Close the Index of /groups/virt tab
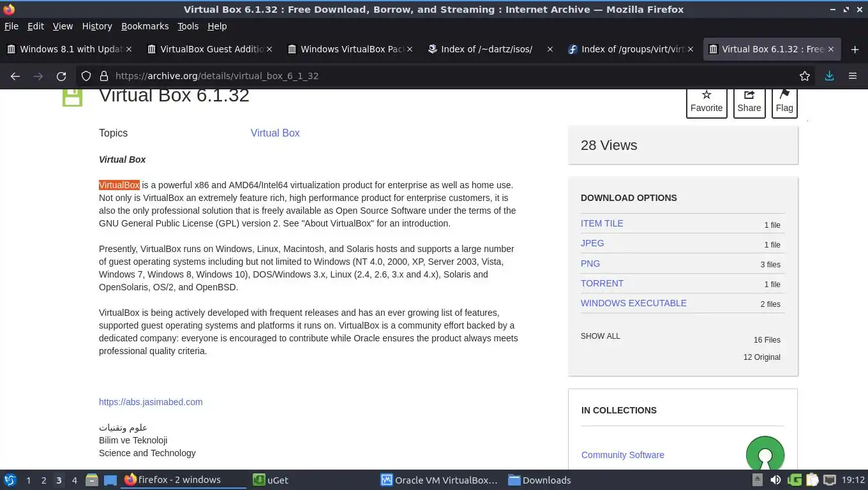Viewport: 868px width, 490px height. 691,49
